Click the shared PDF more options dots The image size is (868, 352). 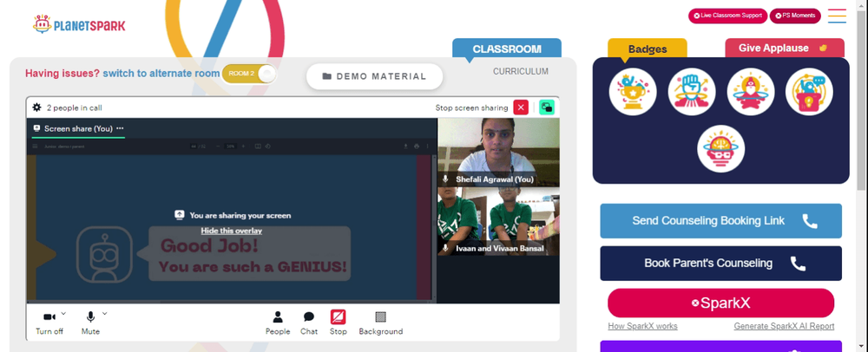(x=427, y=147)
